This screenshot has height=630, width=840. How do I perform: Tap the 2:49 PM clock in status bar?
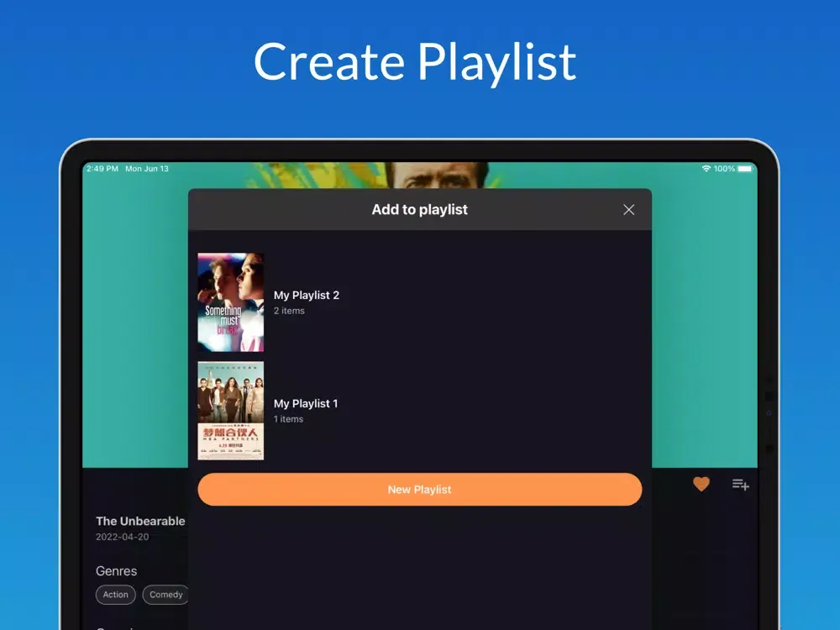click(x=102, y=168)
